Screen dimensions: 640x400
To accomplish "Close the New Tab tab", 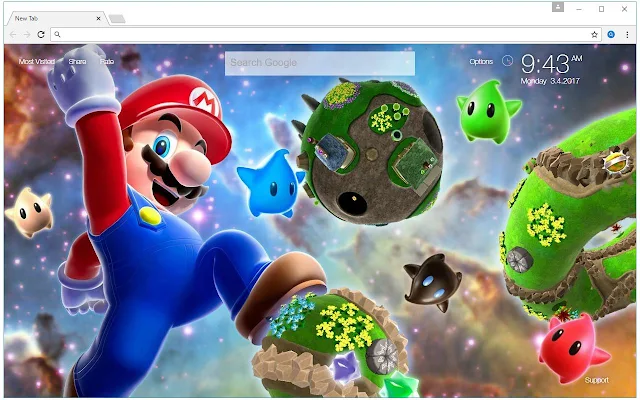I will (x=98, y=18).
